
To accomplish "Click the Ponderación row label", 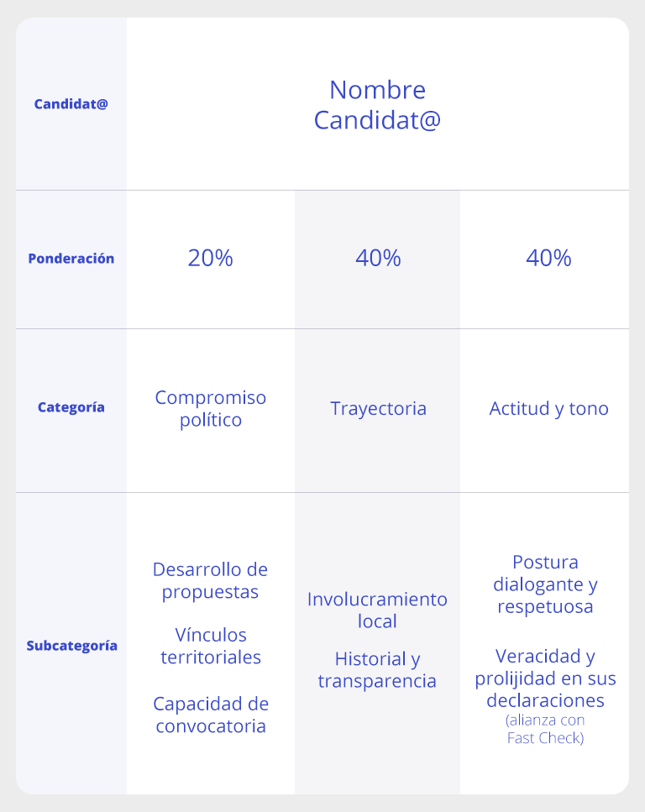I will (71, 259).
